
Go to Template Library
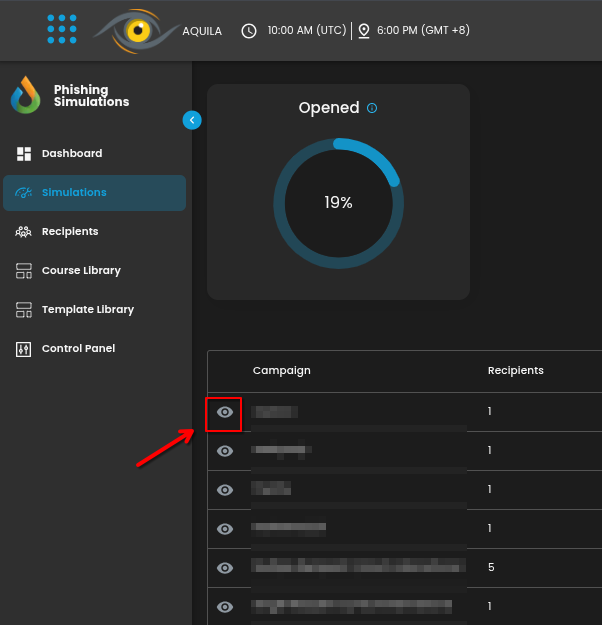87,310
